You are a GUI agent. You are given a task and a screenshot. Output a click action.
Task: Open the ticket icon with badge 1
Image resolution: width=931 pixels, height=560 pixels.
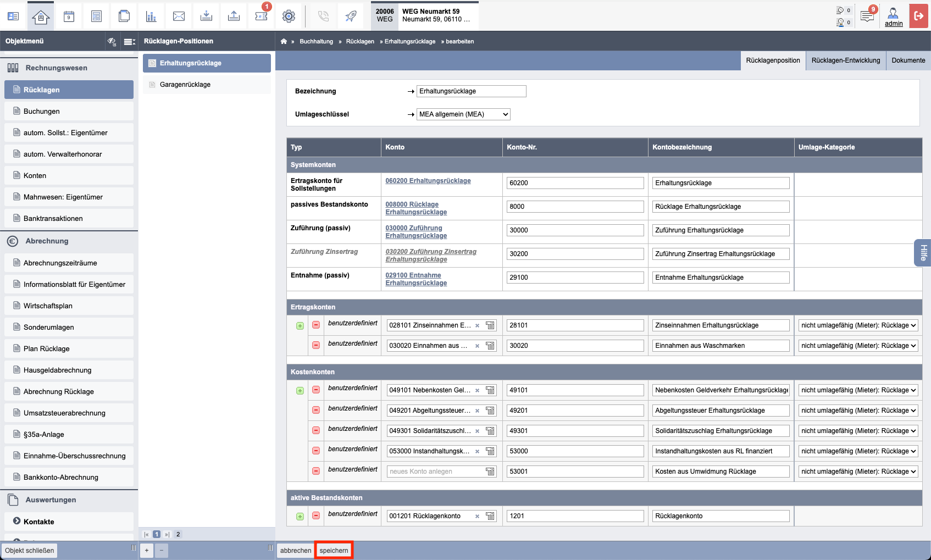262,16
